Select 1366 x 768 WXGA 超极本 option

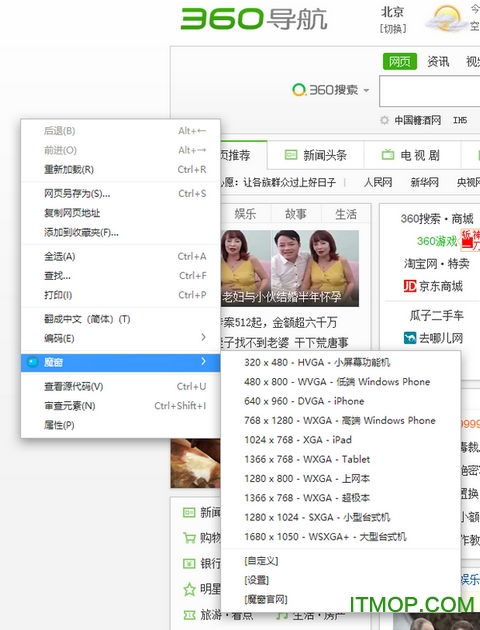pos(341,498)
